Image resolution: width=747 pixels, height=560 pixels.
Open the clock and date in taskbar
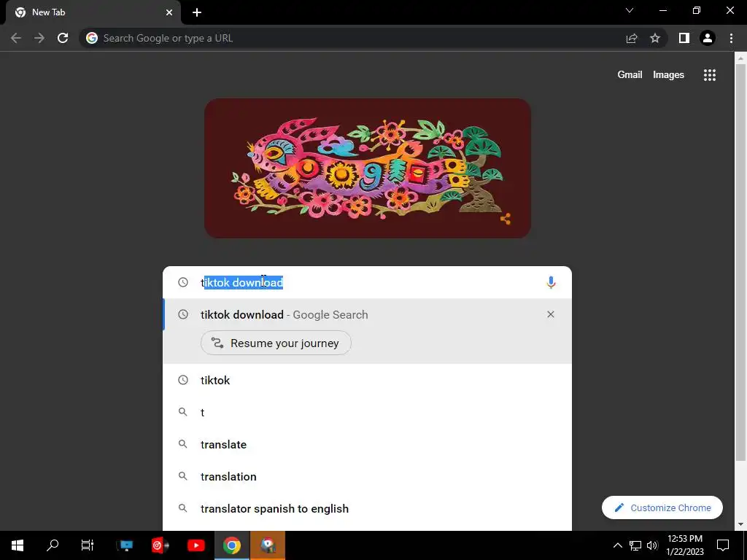(684, 545)
